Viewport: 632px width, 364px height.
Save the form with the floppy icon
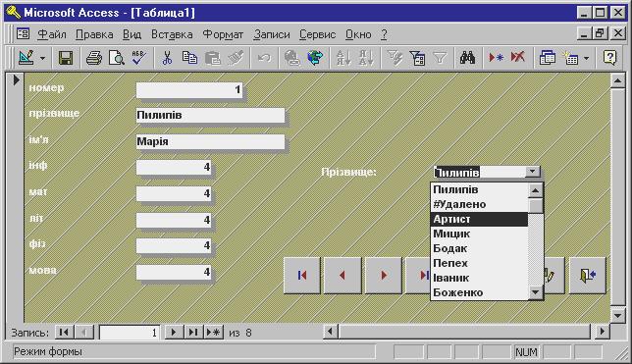(x=66, y=58)
